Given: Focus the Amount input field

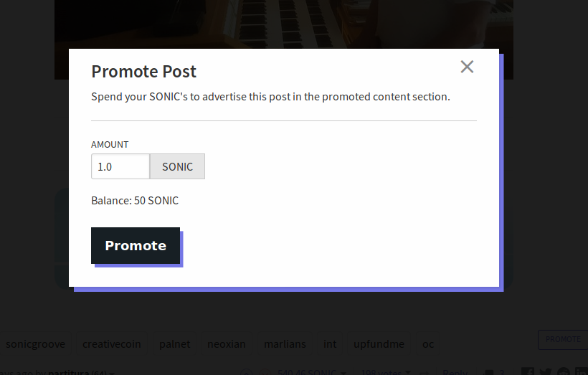Looking at the screenshot, I should 120,166.
